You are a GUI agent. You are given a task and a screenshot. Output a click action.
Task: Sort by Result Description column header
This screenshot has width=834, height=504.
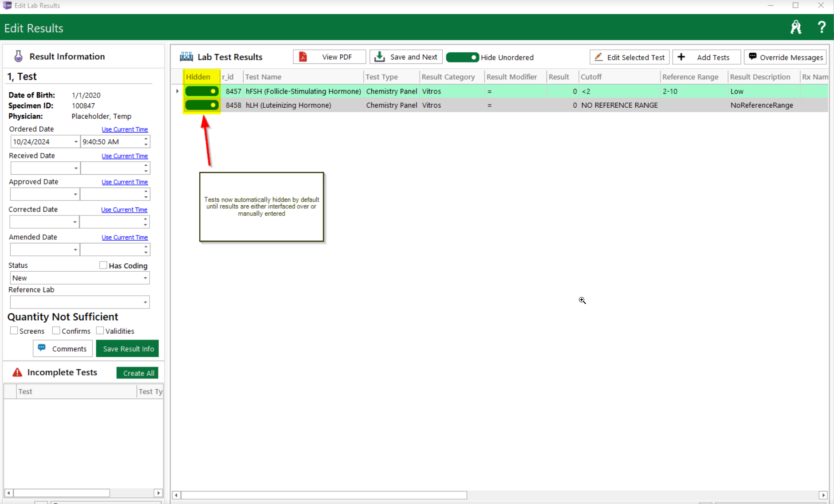pyautogui.click(x=764, y=77)
